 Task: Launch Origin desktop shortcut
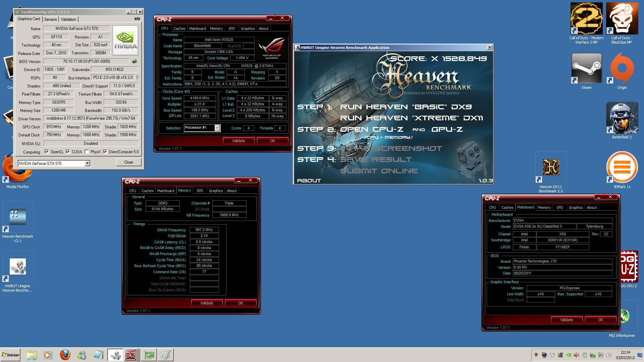tap(622, 71)
